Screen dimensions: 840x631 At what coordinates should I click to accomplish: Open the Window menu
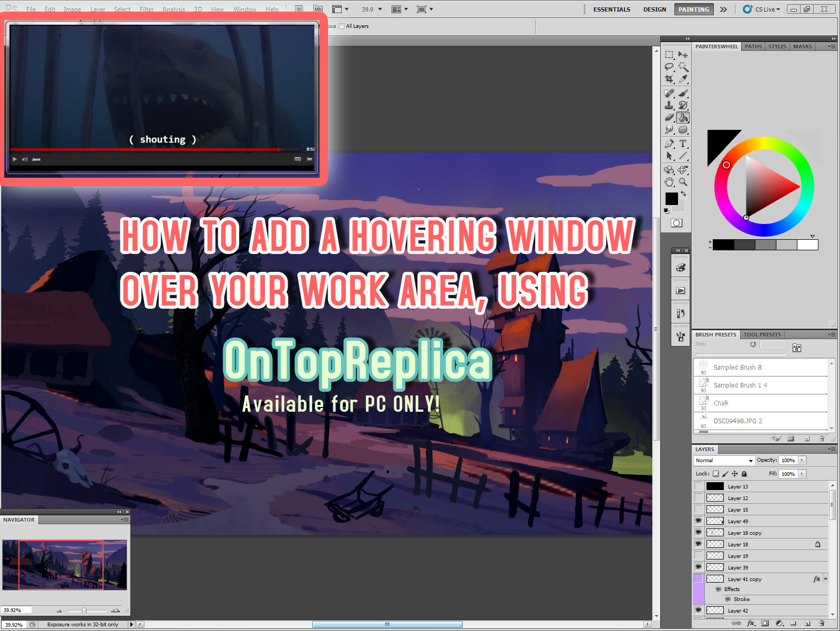244,9
